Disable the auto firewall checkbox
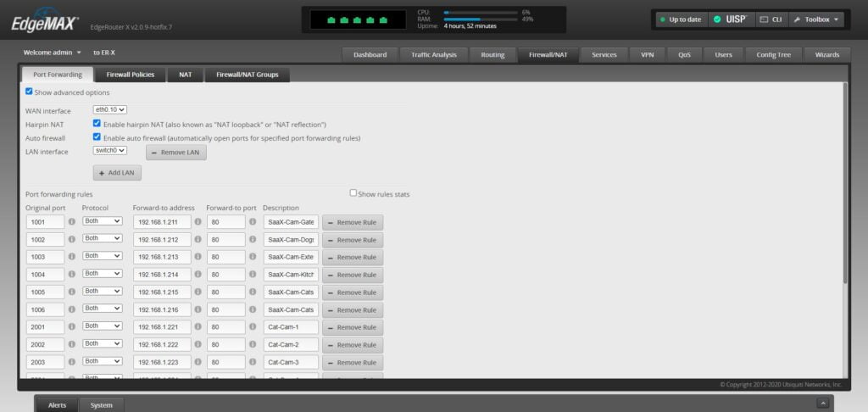The image size is (868, 412). [97, 136]
